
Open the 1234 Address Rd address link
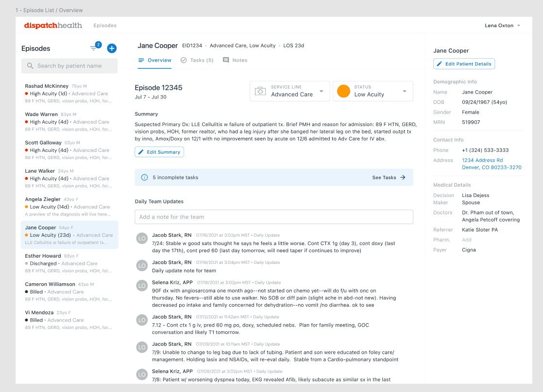[492, 163]
